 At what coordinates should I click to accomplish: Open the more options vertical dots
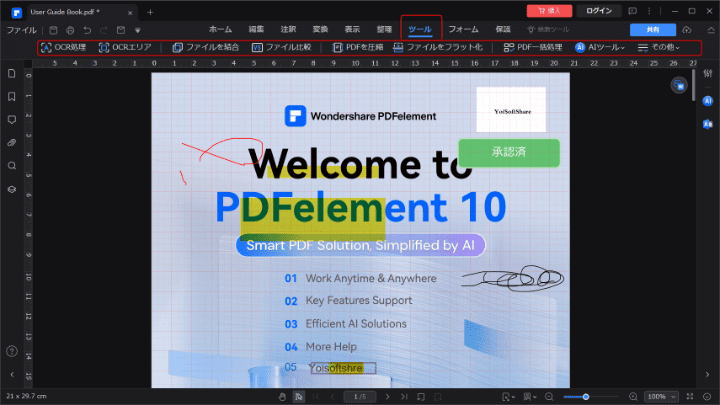click(x=649, y=11)
